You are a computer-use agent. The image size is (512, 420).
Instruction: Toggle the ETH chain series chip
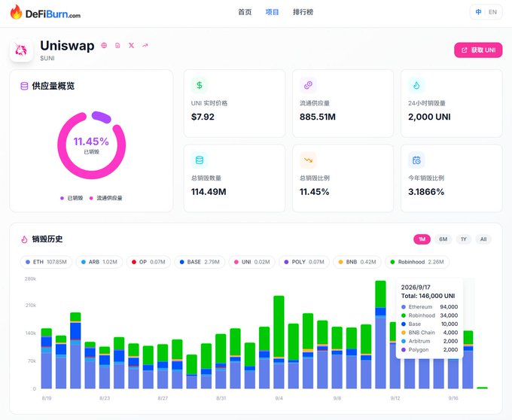(46, 262)
